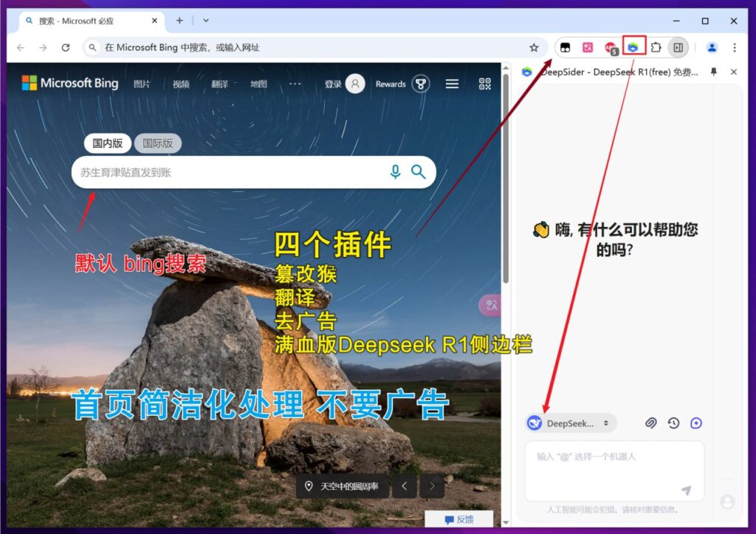Start a new chat with the plus icon
Viewport: 756px width, 534px height.
click(x=695, y=423)
